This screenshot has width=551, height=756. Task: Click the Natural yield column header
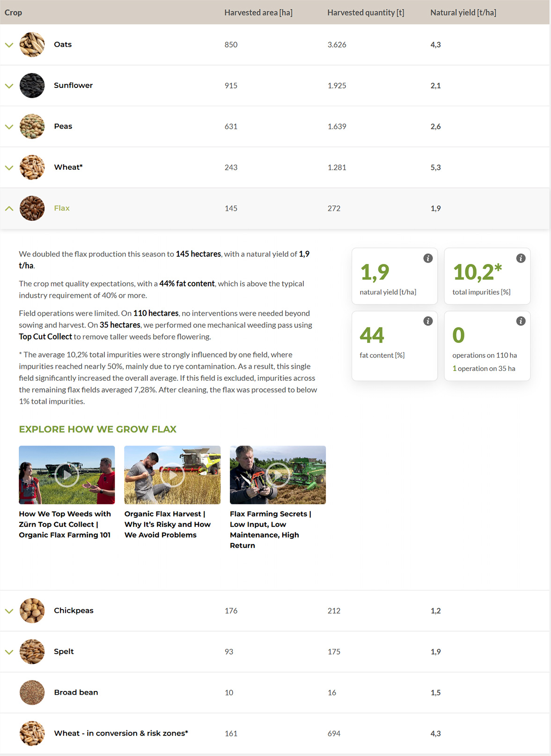[463, 13]
